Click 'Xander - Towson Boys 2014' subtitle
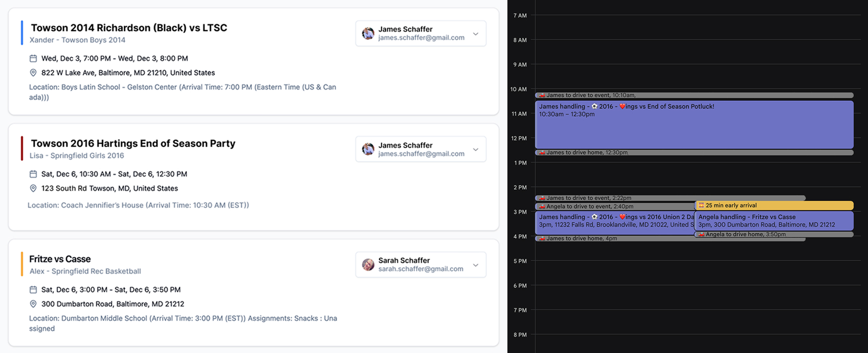Screen dimensions: 868x353 coord(77,40)
